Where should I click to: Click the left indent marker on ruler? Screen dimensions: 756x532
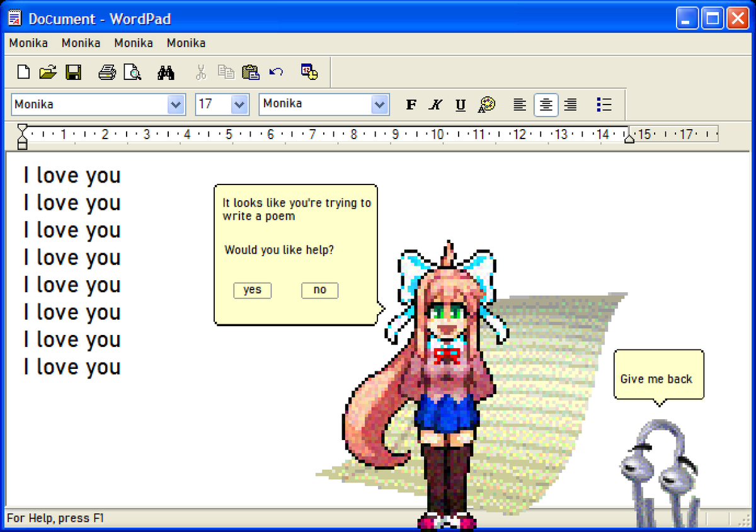pyautogui.click(x=22, y=136)
